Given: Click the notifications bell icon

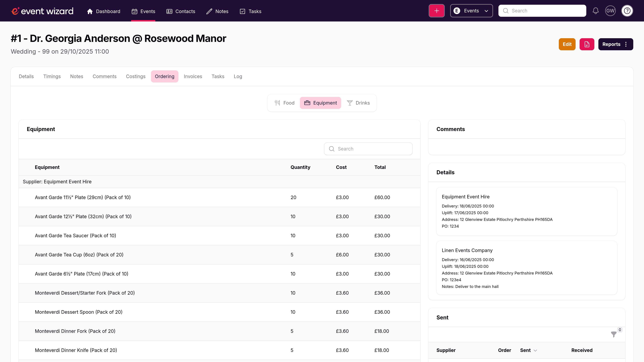Looking at the screenshot, I should 596,11.
